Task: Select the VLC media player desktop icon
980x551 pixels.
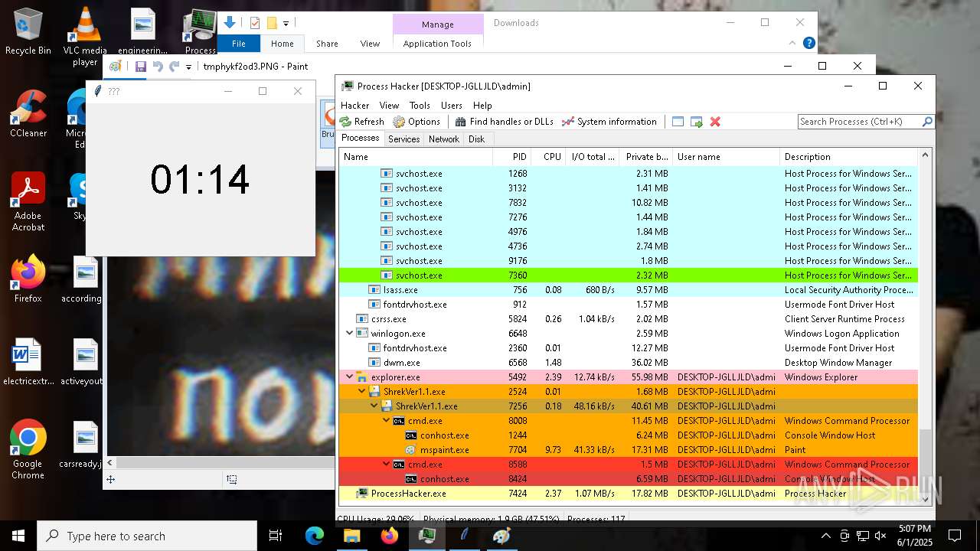Action: 85,37
